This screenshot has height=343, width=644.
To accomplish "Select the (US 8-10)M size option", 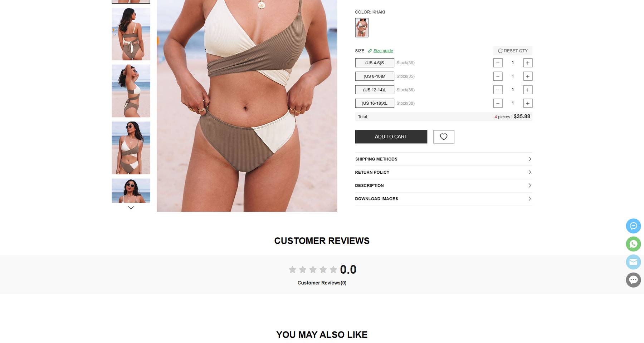I will [375, 76].
